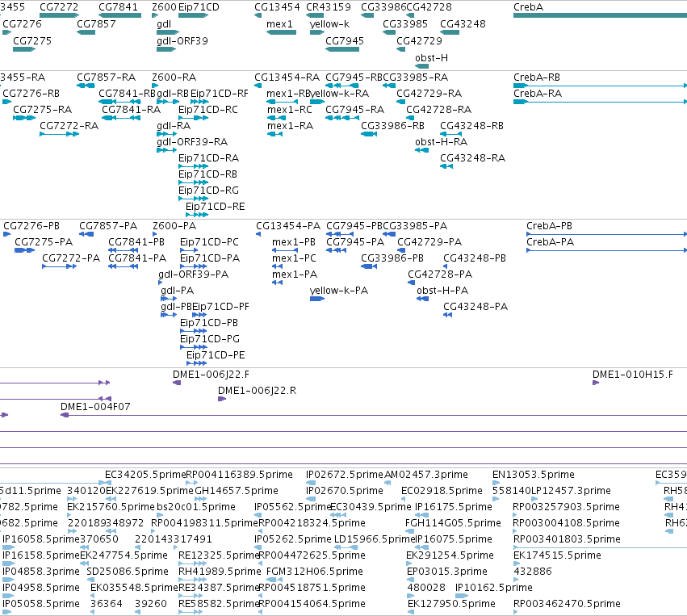687x616 pixels.
Task: Click EST IP10162.5prime label
Action: coord(494,588)
